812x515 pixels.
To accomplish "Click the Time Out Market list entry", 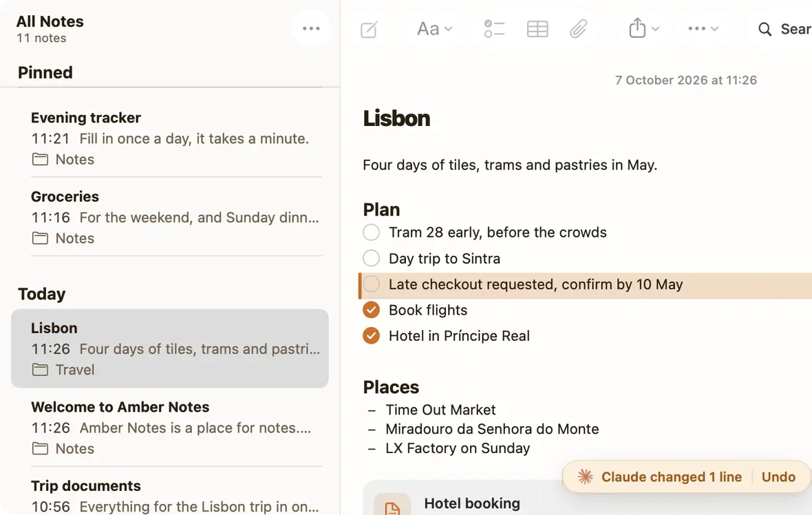I will tap(440, 410).
